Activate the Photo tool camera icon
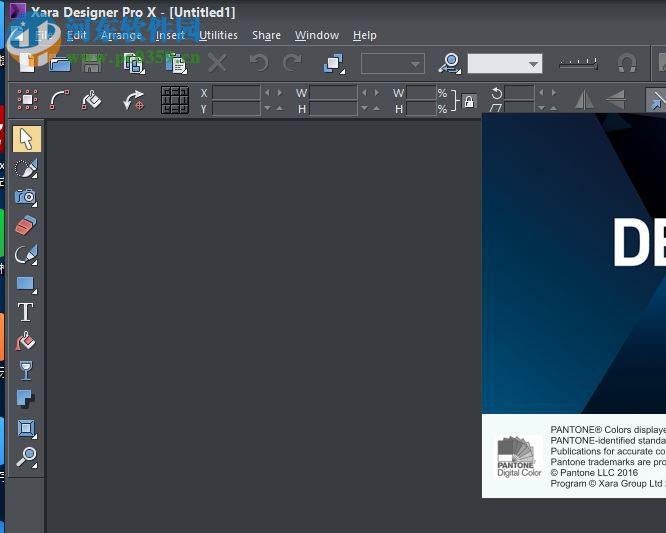The image size is (666, 533). tap(26, 197)
